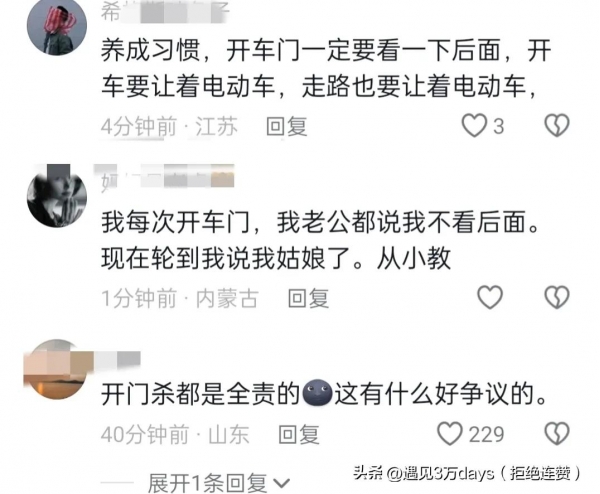The height and width of the screenshot is (494, 600).
Task: Reply to the 1分钟前 Inner Mongolia comment
Action: (308, 298)
